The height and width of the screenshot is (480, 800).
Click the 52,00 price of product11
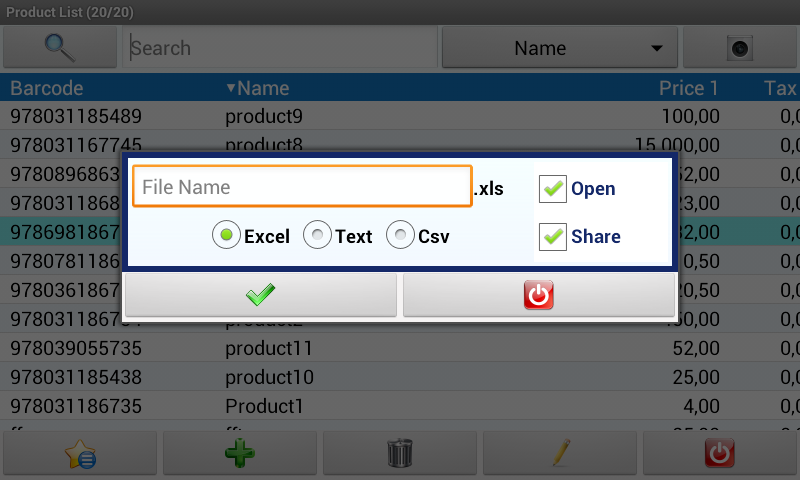(x=696, y=348)
